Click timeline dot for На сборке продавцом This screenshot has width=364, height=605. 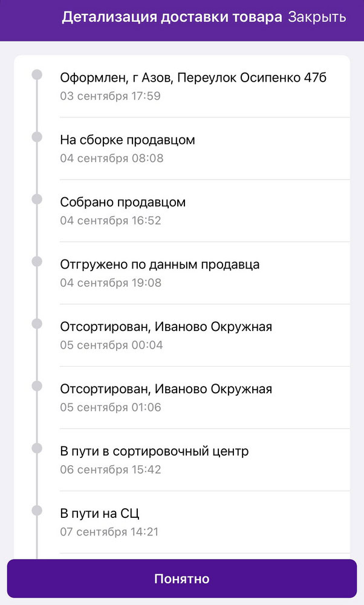[x=37, y=137]
